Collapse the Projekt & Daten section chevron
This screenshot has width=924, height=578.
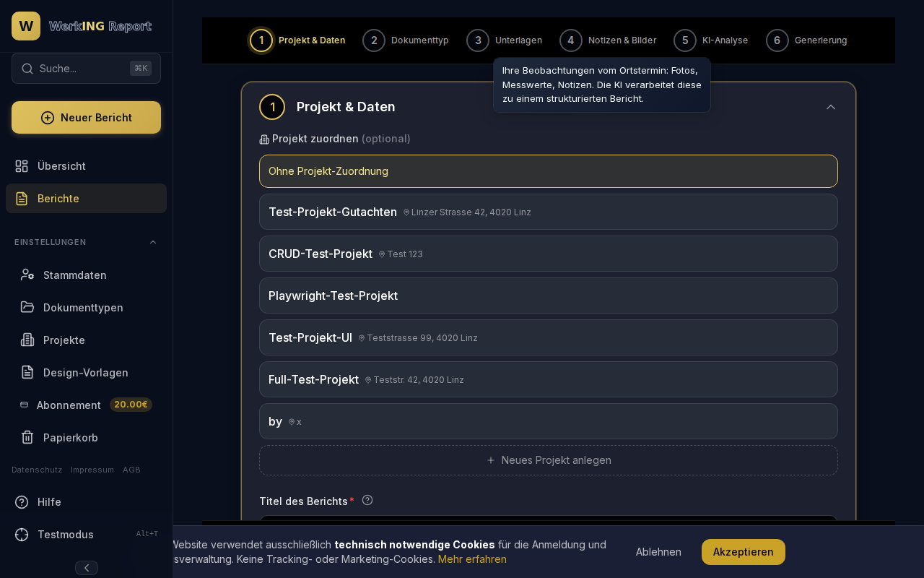[x=831, y=107]
